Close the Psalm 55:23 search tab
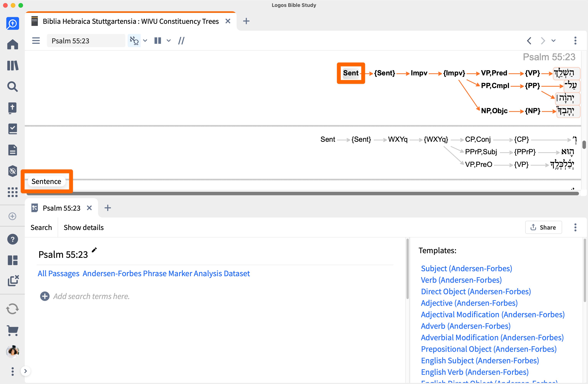Viewport: 588px width, 384px height. 89,208
